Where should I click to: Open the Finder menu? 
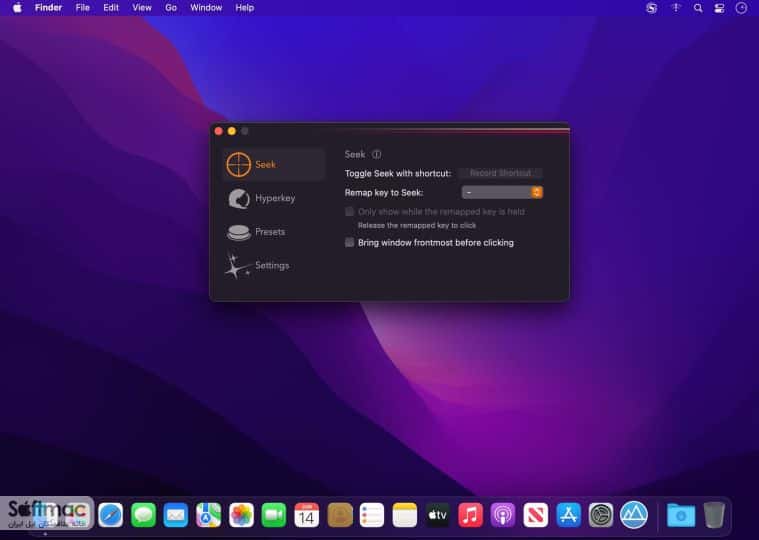click(x=48, y=8)
